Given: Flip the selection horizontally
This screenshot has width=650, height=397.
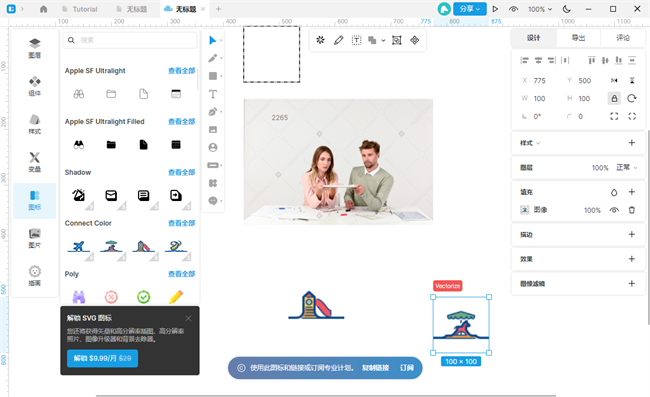Looking at the screenshot, I should [614, 80].
